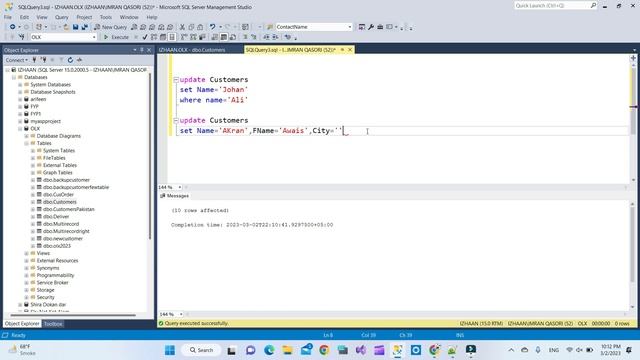Click the taskbar Search box
This screenshot has height=360, width=640.
pyautogui.click(x=201, y=350)
